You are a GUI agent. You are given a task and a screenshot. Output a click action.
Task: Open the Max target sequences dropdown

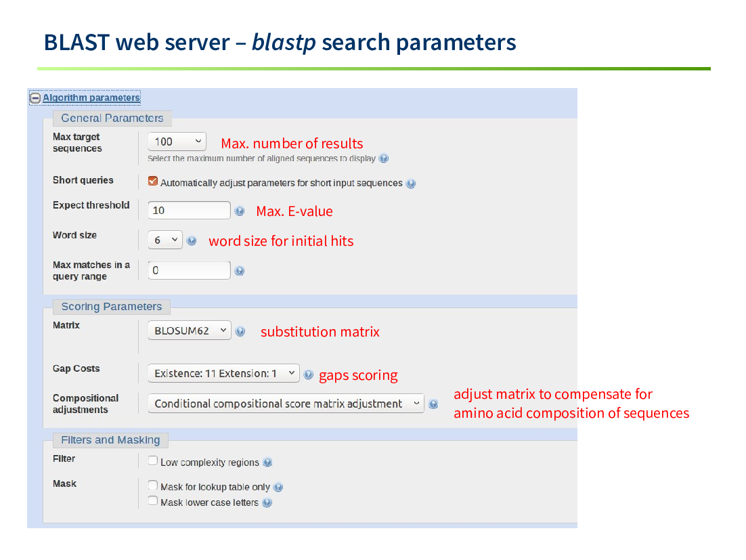[x=177, y=142]
